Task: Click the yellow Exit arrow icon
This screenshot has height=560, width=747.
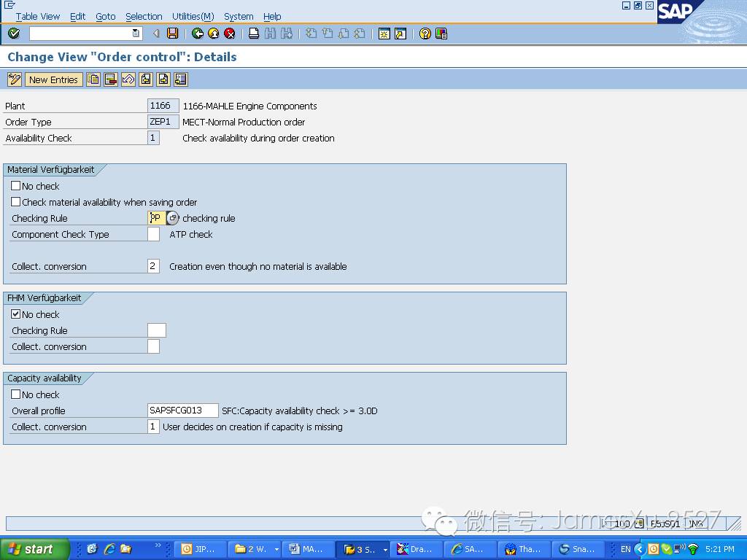Action: tap(214, 34)
